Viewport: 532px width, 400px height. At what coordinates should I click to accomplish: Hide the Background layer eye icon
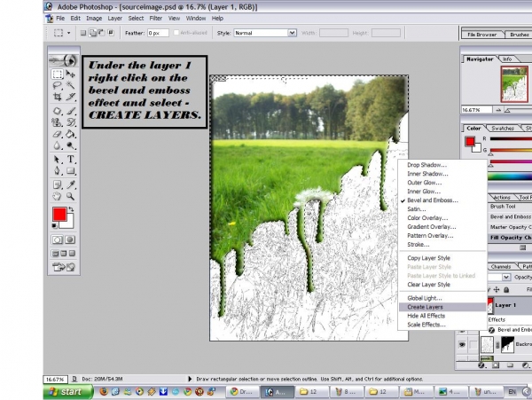(x=462, y=345)
